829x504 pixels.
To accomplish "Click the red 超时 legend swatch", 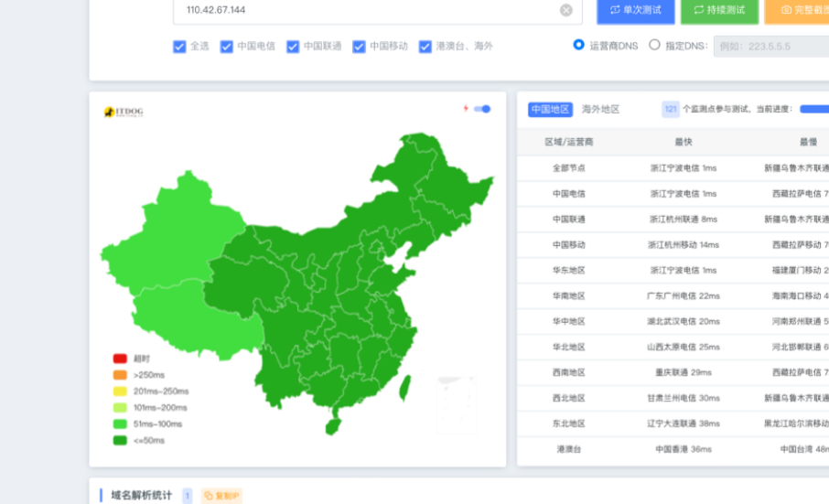I will (x=120, y=359).
